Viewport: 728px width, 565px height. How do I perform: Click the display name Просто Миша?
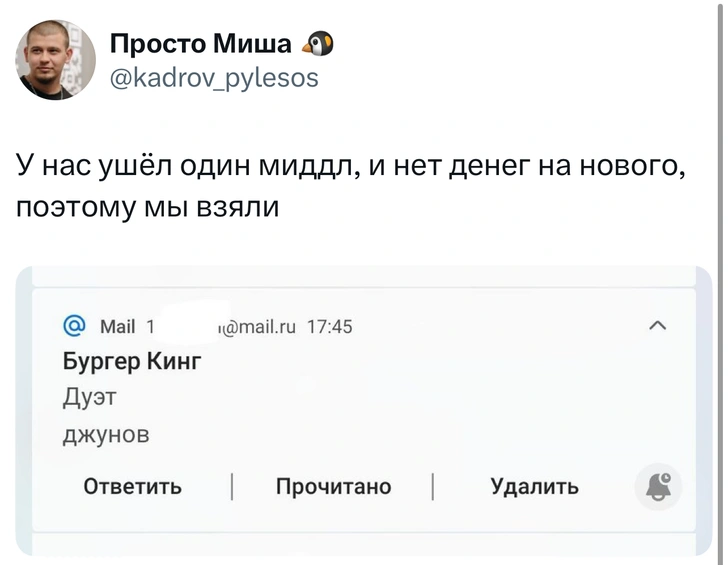(200, 44)
